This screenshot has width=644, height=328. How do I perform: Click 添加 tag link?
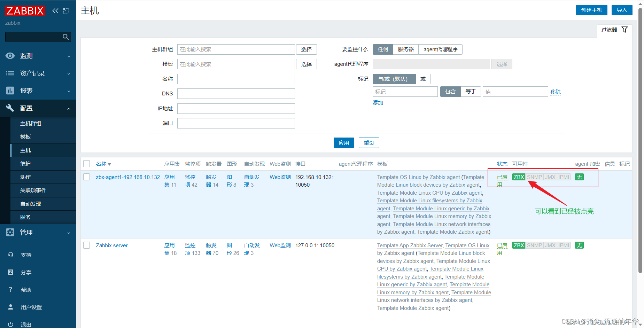[x=378, y=103]
